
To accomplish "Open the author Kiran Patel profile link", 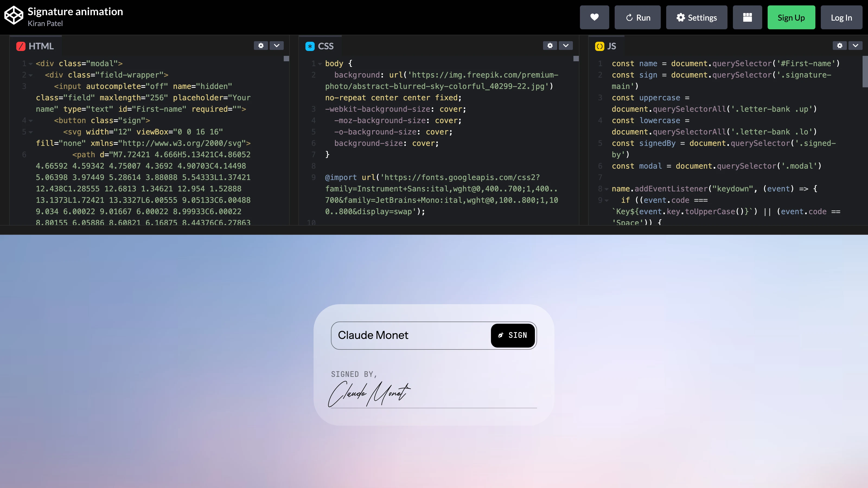I will coord(45,24).
